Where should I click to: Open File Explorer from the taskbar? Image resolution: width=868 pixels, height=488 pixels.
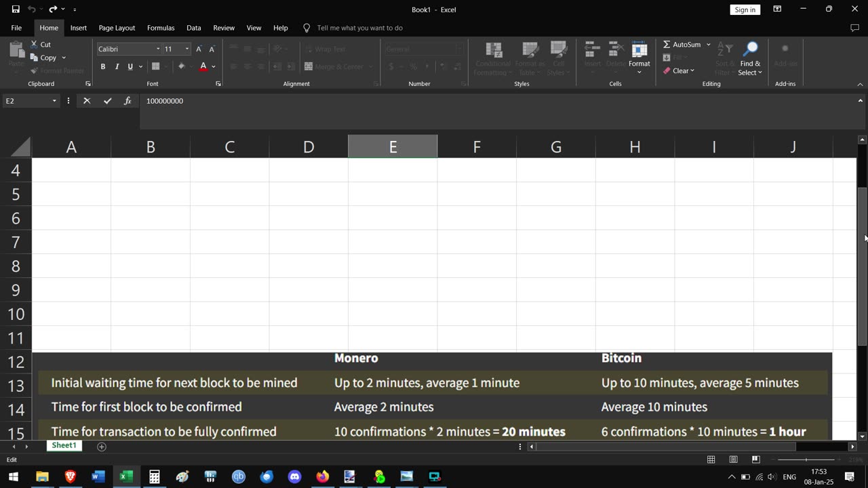coord(42,476)
